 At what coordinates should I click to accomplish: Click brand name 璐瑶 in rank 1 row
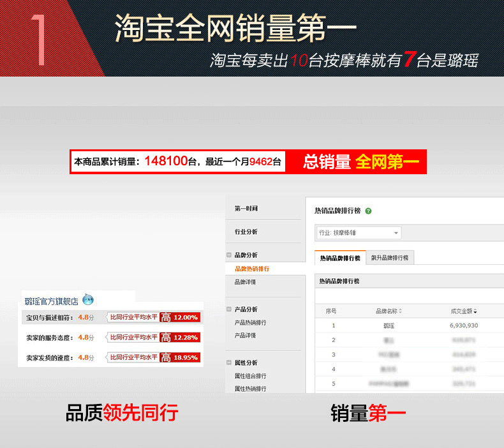(389, 325)
